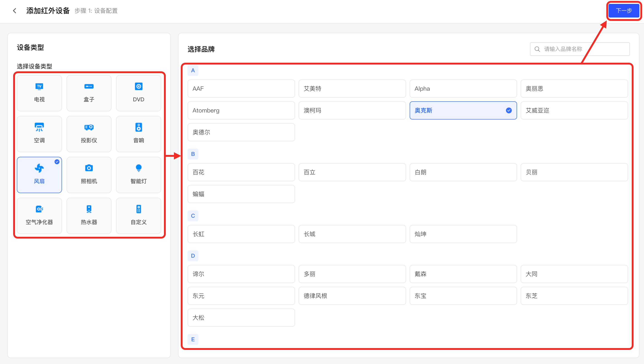Go back using the left arrow icon

15,11
